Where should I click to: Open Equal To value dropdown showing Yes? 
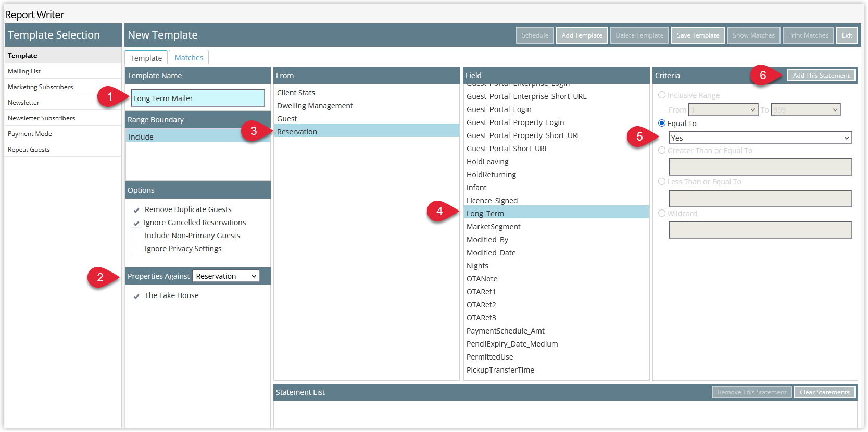[x=760, y=138]
